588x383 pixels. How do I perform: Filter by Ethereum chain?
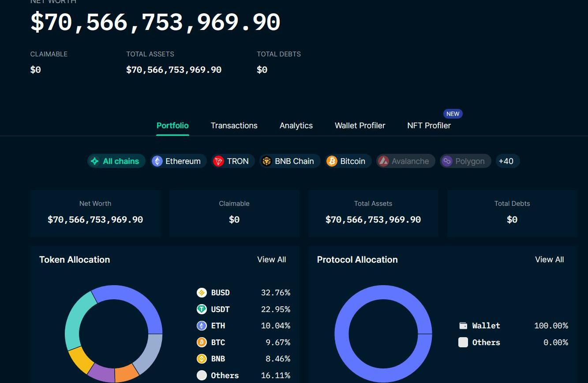[x=178, y=161]
